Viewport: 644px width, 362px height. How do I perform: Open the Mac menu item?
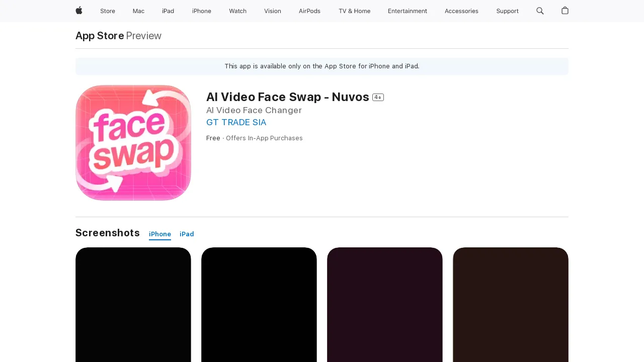click(138, 11)
